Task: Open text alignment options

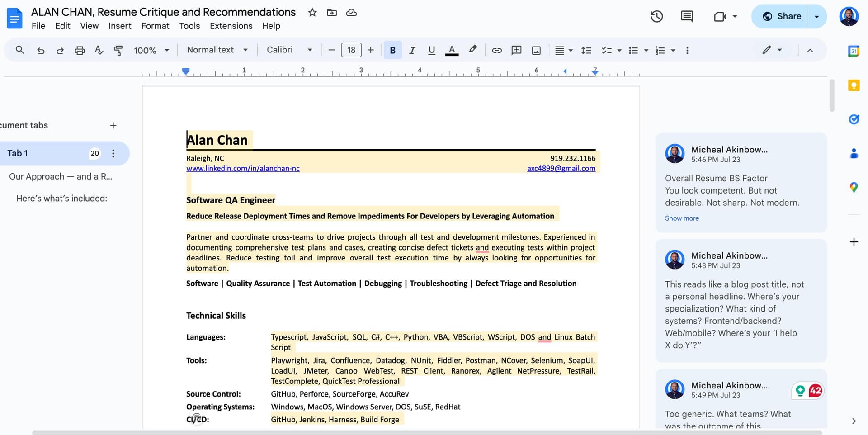Action: tap(564, 50)
